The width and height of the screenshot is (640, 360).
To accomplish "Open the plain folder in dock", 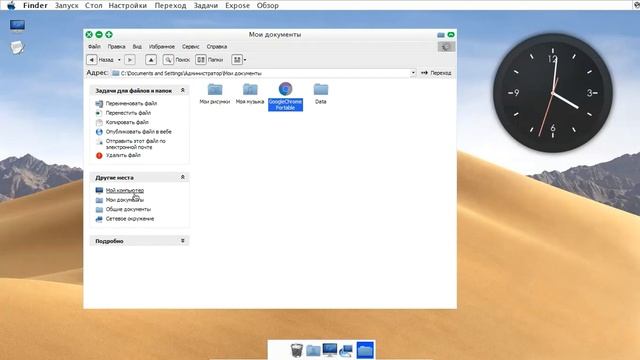I will [313, 350].
